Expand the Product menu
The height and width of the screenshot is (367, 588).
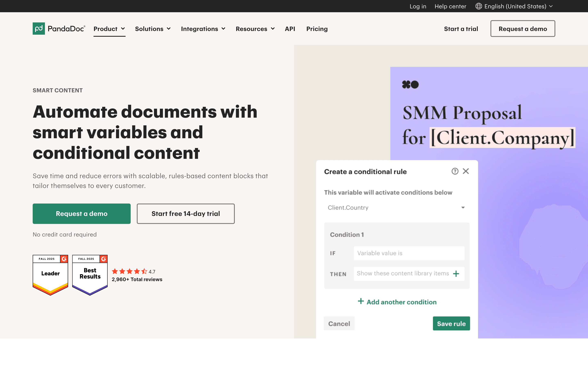pyautogui.click(x=109, y=29)
